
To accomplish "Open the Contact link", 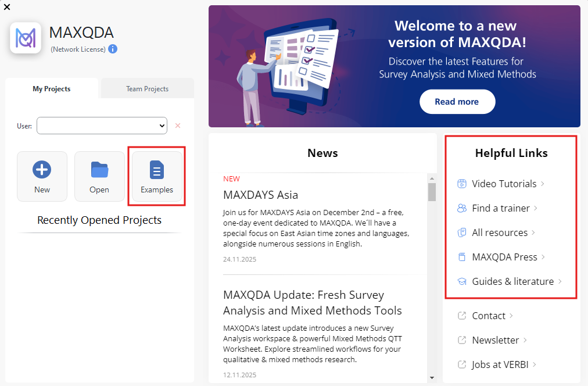I will point(489,316).
